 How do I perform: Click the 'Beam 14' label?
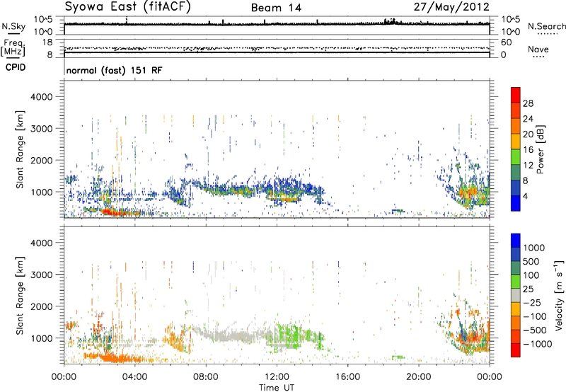pos(276,8)
